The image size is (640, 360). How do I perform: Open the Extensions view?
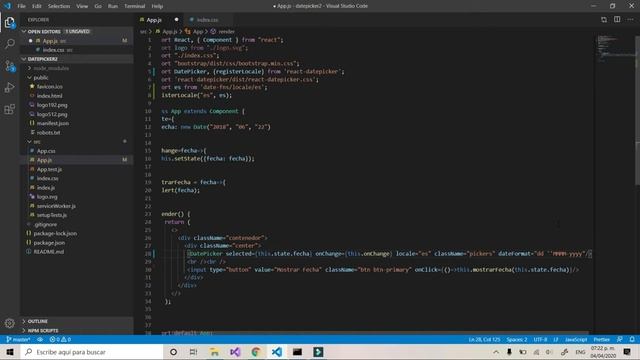coord(9,109)
